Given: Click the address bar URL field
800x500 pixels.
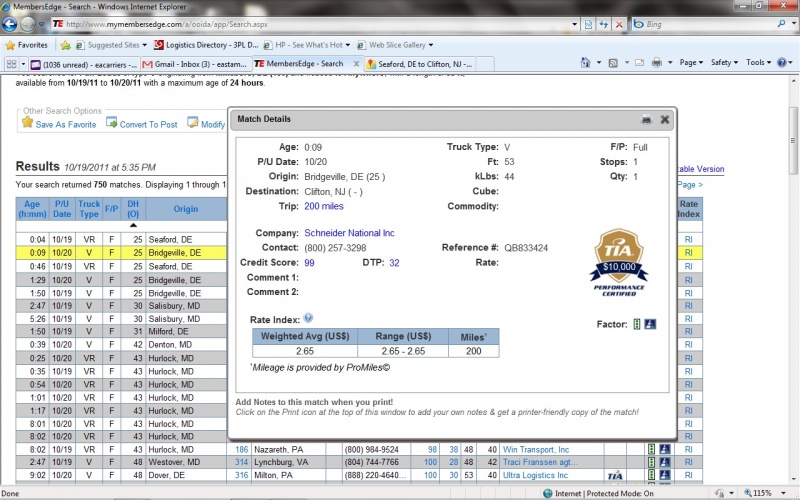Looking at the screenshot, I should pyautogui.click(x=311, y=24).
